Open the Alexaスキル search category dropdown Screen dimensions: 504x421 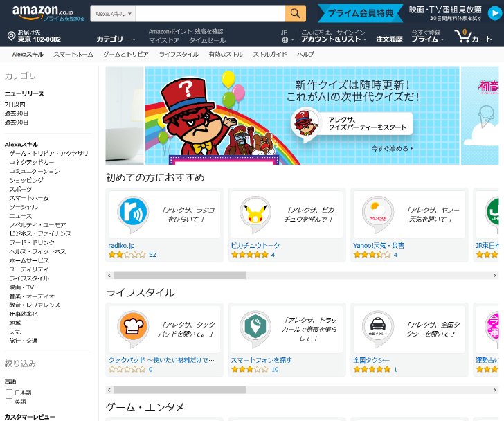[x=113, y=14]
